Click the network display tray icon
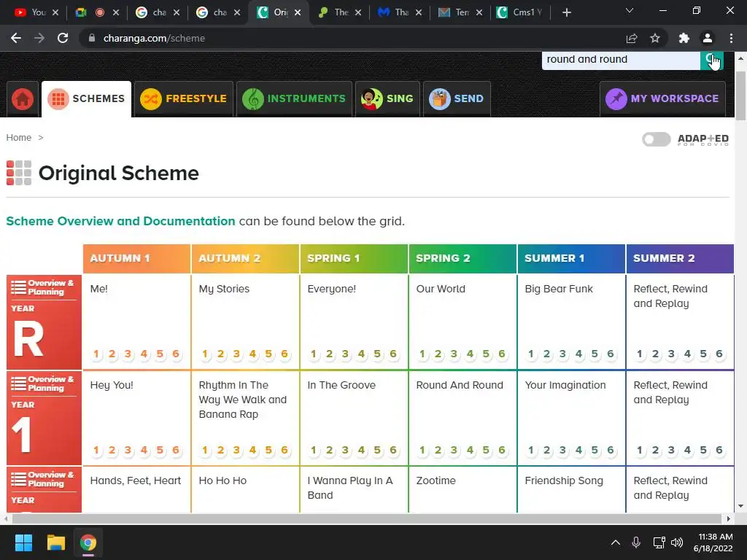This screenshot has width=747, height=560. pos(659,542)
